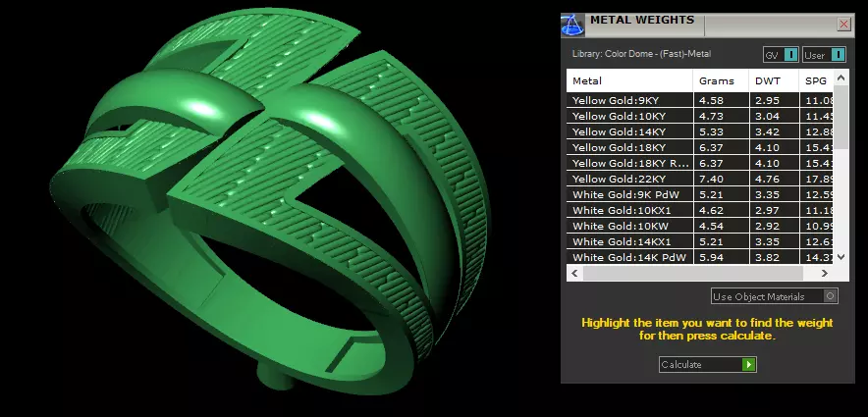Click the 2.92 DWT value

(x=767, y=226)
